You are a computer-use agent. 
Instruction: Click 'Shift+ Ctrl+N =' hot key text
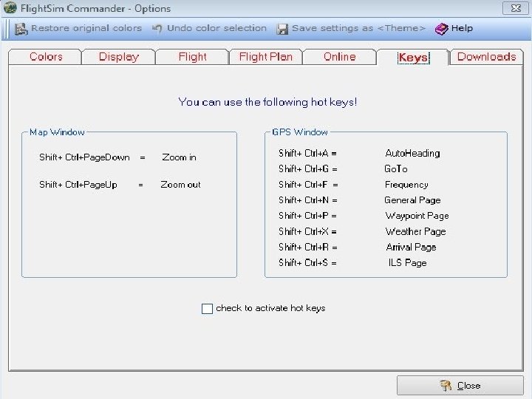coord(307,200)
